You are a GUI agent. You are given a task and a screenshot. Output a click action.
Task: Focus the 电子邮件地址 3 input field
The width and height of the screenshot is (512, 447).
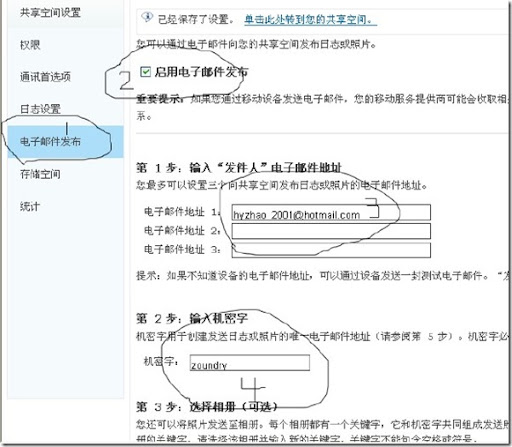tap(331, 250)
